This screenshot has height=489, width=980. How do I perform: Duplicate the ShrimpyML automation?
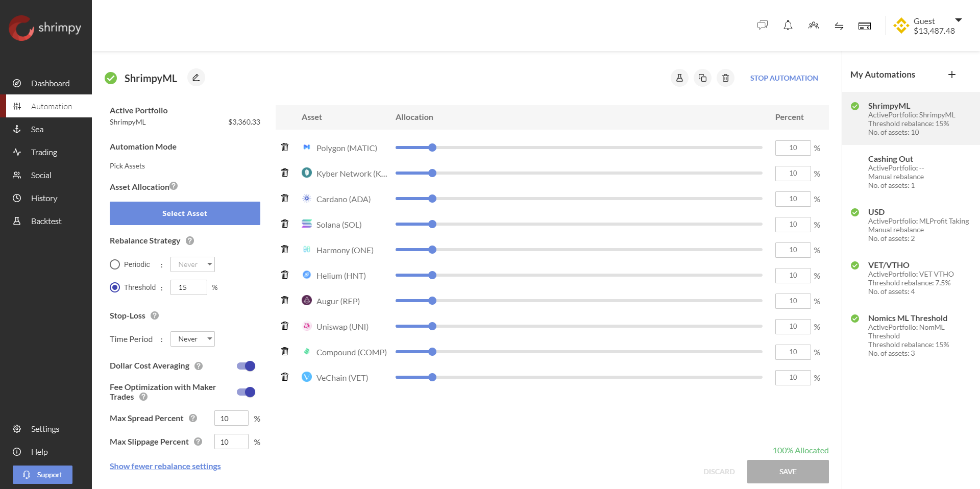click(702, 78)
